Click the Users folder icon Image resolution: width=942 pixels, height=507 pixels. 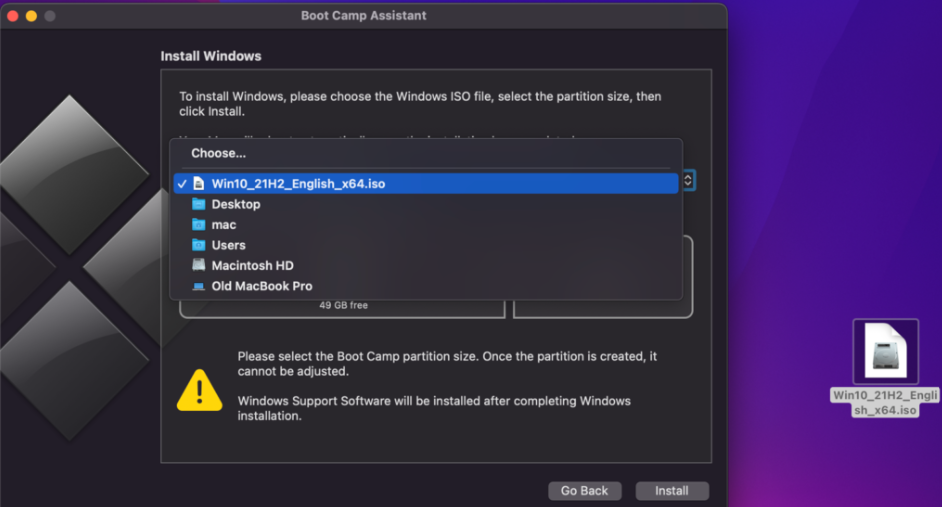click(x=198, y=245)
